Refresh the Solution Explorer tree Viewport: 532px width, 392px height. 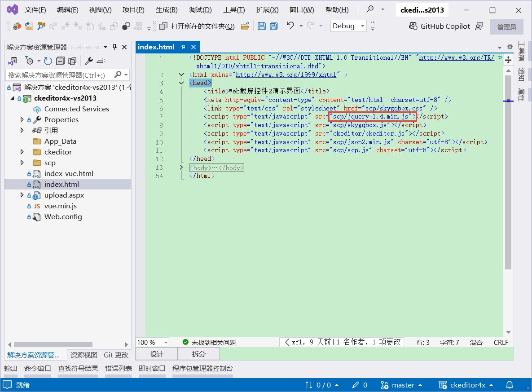48,61
